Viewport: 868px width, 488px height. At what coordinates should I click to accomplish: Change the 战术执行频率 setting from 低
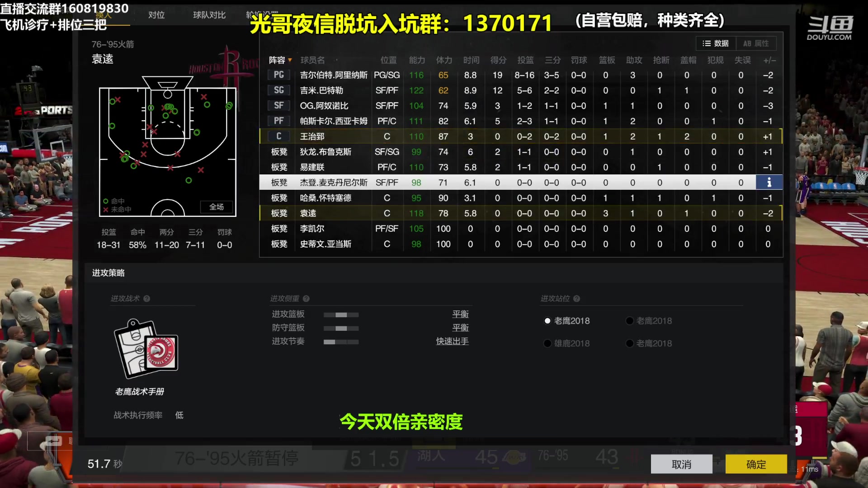(x=179, y=415)
